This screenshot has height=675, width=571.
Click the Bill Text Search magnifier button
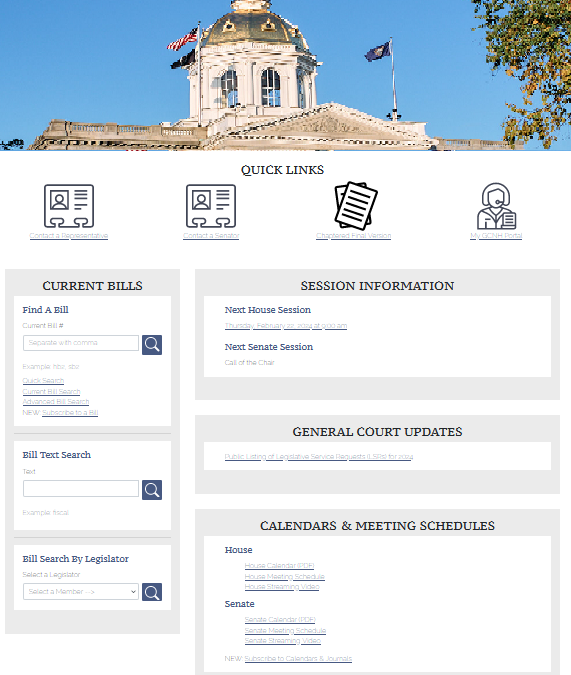[152, 490]
